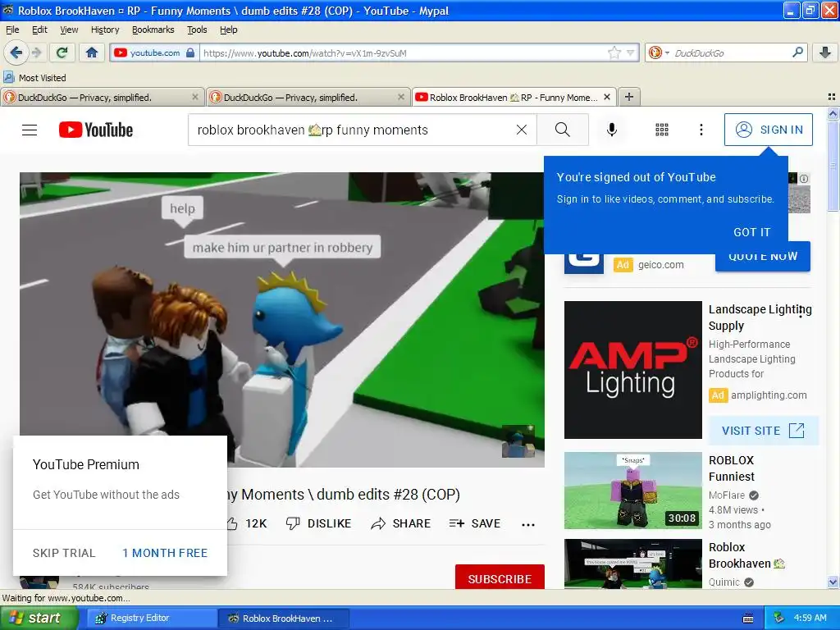840x630 pixels.
Task: Open the YouTube hamburger guide menu
Action: click(x=30, y=130)
